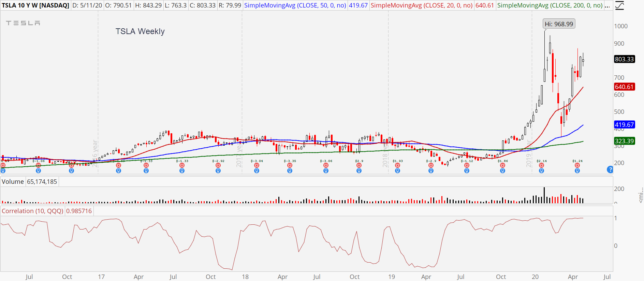The height and width of the screenshot is (281, 644).
Task: Click the earnings phone icon labeled $2.9
Action: point(359,165)
